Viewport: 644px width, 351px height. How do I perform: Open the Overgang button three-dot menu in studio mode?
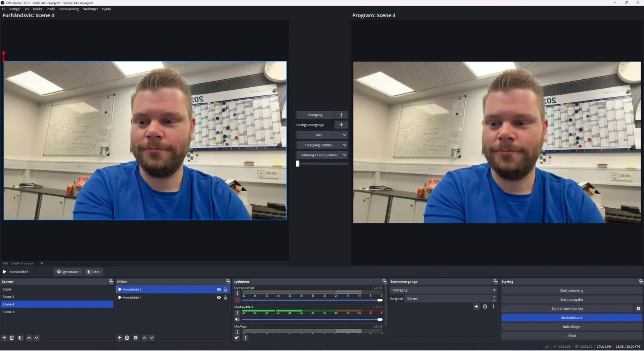pos(341,115)
